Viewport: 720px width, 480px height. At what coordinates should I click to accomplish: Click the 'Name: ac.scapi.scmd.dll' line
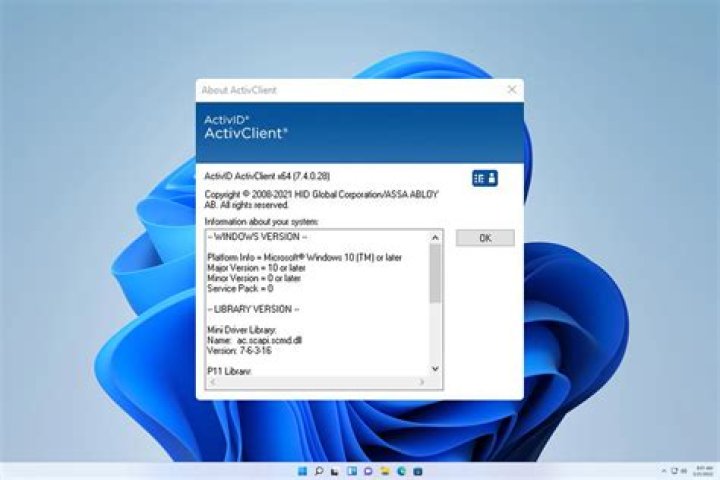click(254, 340)
